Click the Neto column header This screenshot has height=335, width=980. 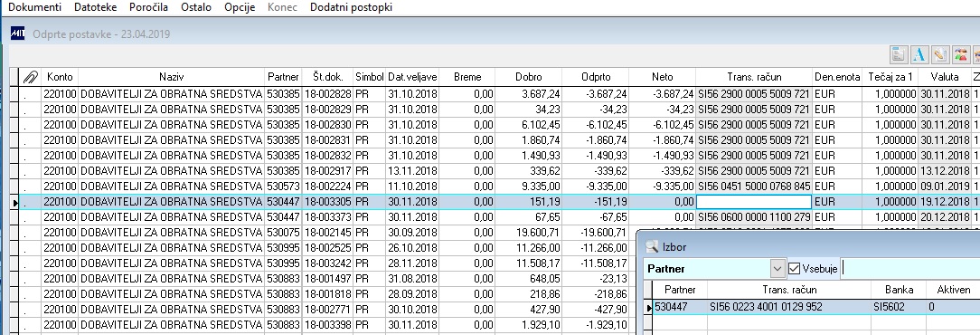coord(662,77)
